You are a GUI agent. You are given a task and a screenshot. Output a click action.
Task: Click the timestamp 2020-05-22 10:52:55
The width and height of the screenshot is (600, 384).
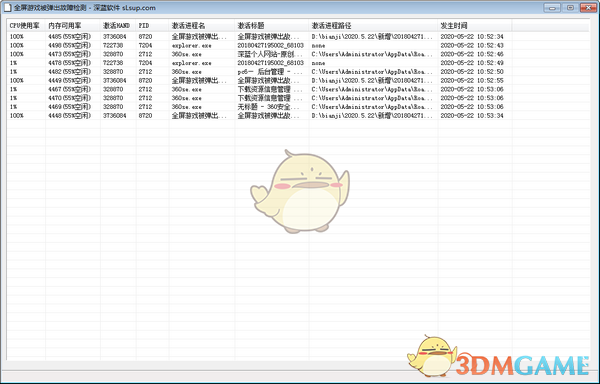(472, 81)
